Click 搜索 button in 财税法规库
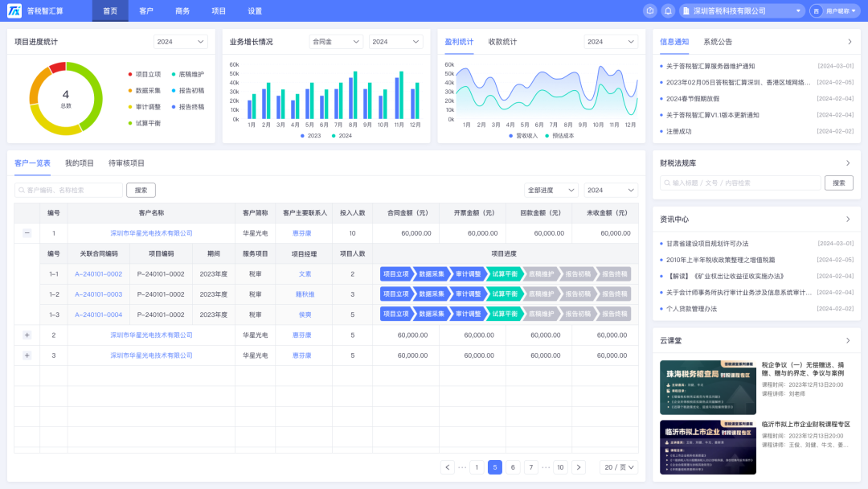The image size is (868, 489). [x=838, y=183]
